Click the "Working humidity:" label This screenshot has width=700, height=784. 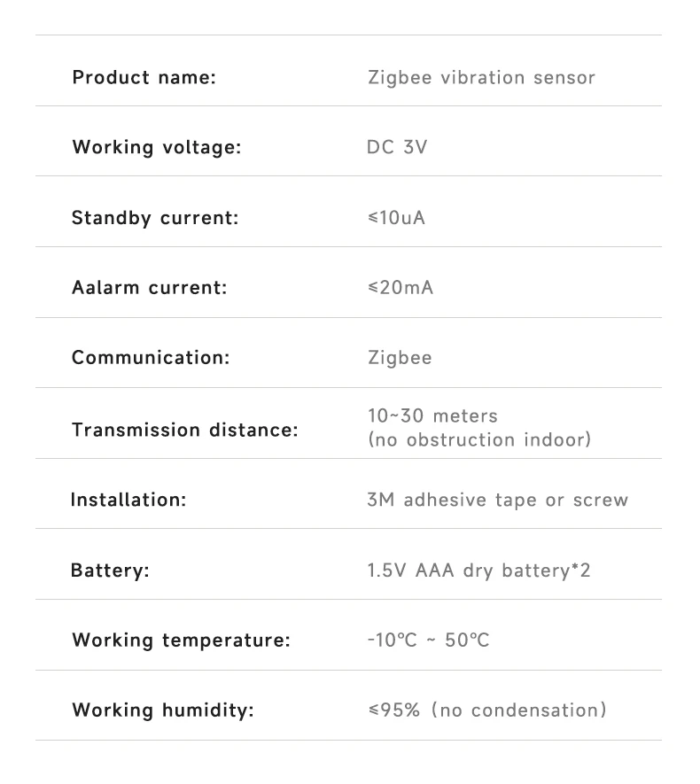[162, 710]
